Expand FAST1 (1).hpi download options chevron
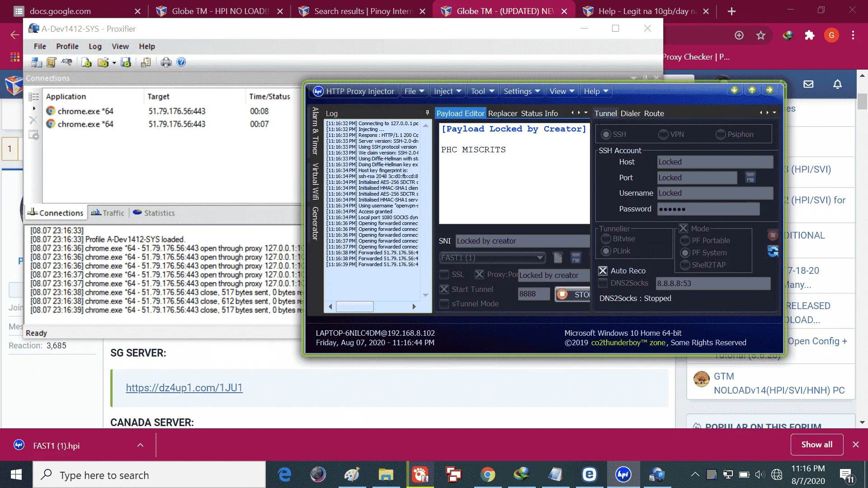The width and height of the screenshot is (868, 488). pyautogui.click(x=141, y=445)
